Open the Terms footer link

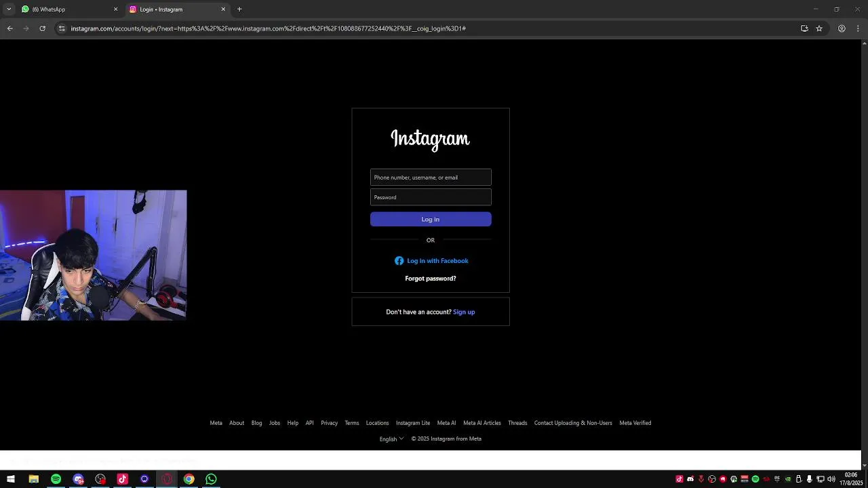tap(352, 423)
